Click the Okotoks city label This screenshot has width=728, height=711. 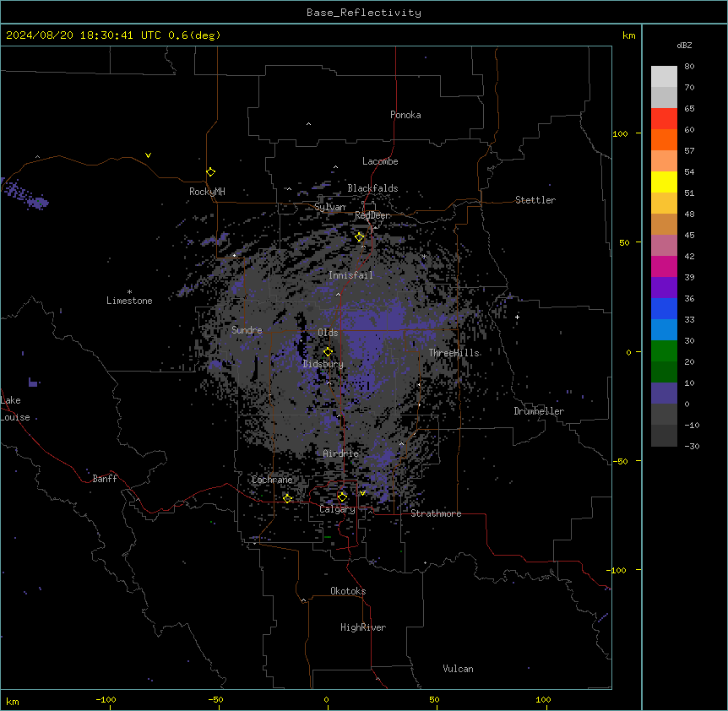(x=348, y=591)
